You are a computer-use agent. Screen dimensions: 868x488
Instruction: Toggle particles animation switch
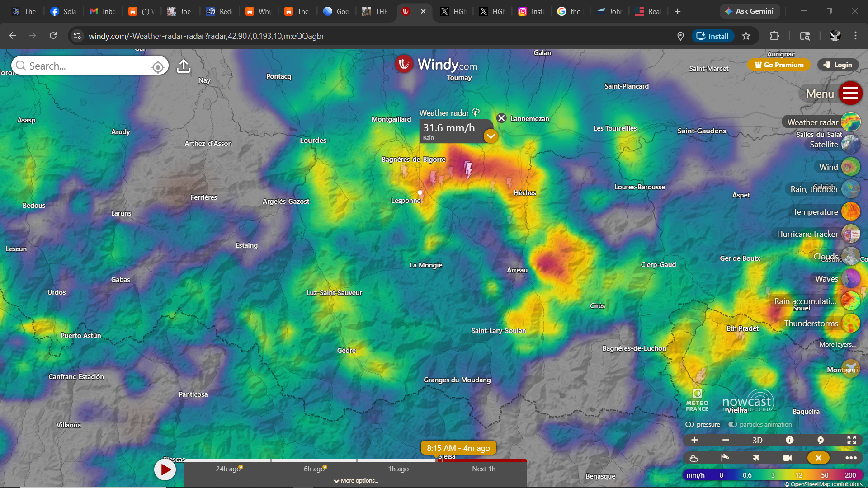(x=733, y=424)
